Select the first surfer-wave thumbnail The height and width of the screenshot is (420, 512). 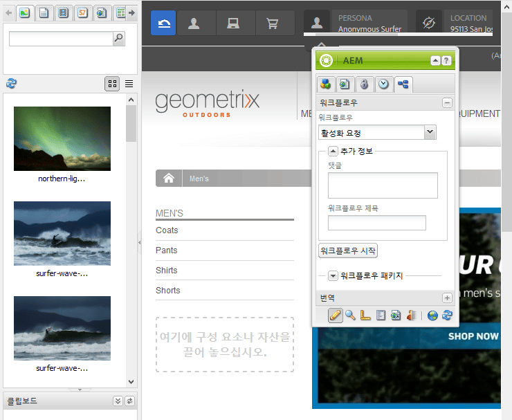(62, 233)
